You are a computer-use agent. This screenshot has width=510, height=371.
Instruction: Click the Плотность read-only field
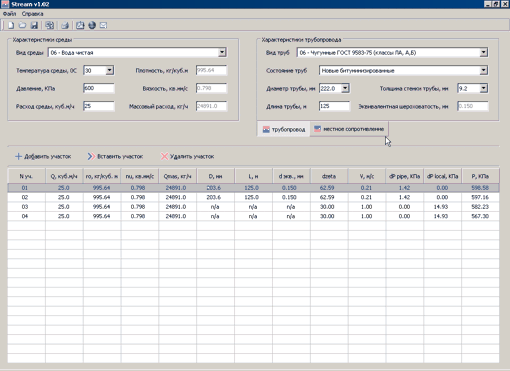point(211,70)
